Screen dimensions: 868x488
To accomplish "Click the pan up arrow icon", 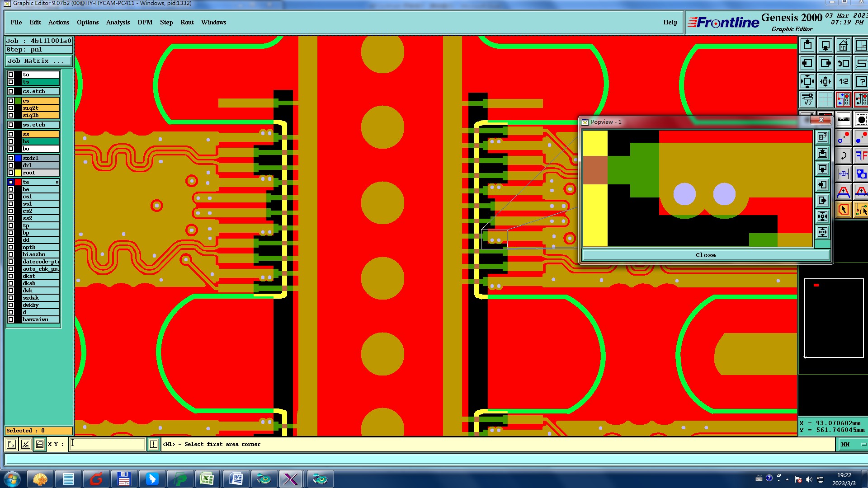I will pos(807,45).
